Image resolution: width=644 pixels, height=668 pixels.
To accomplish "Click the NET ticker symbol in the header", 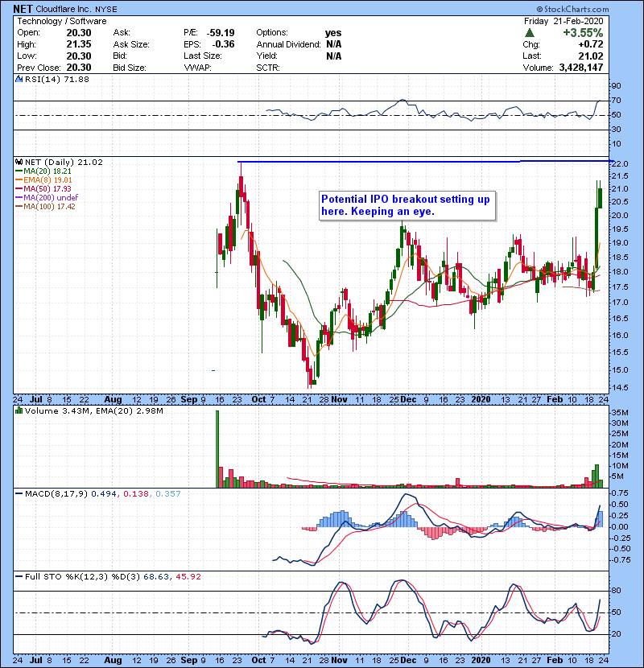I will coord(23,9).
